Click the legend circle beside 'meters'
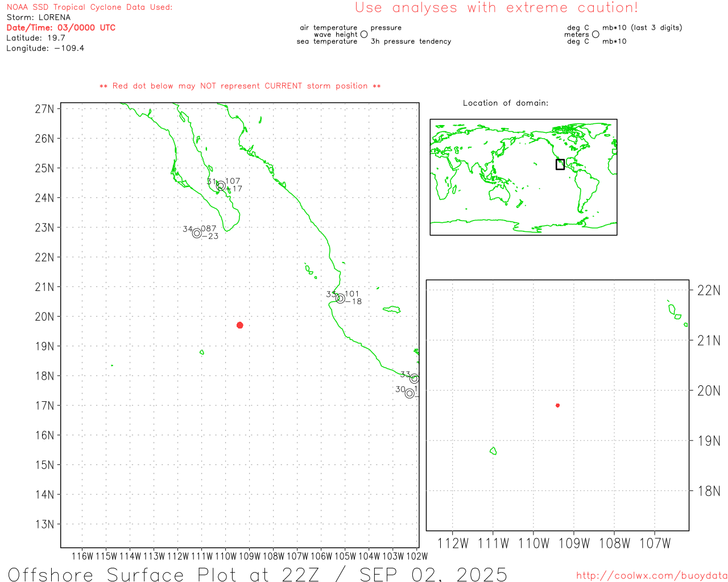This screenshot has width=728, height=582. pyautogui.click(x=595, y=34)
